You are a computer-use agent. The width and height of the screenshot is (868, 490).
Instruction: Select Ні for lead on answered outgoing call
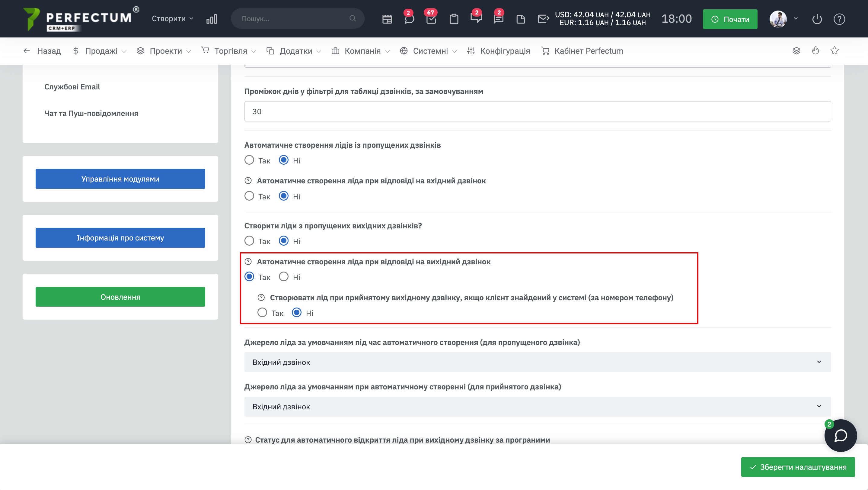pyautogui.click(x=284, y=277)
